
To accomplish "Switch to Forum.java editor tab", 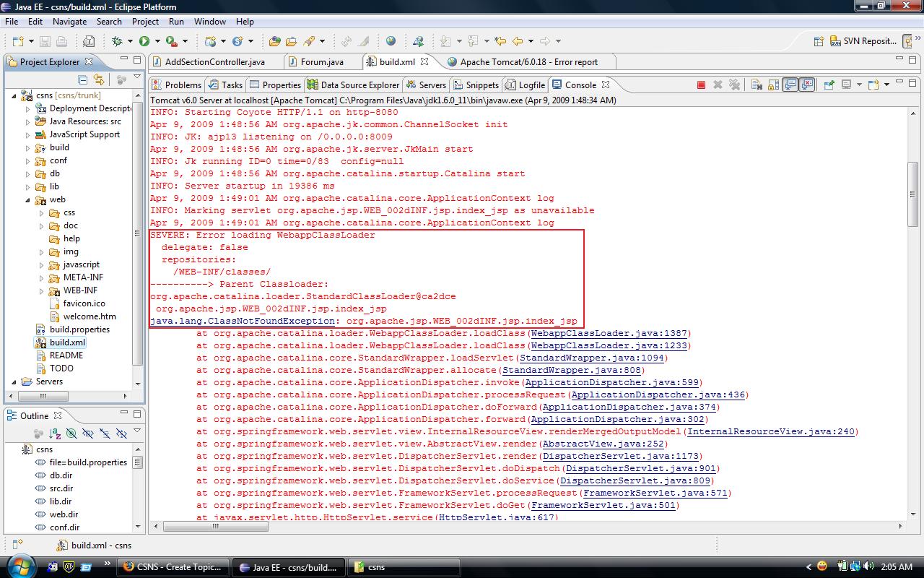I will 322,62.
